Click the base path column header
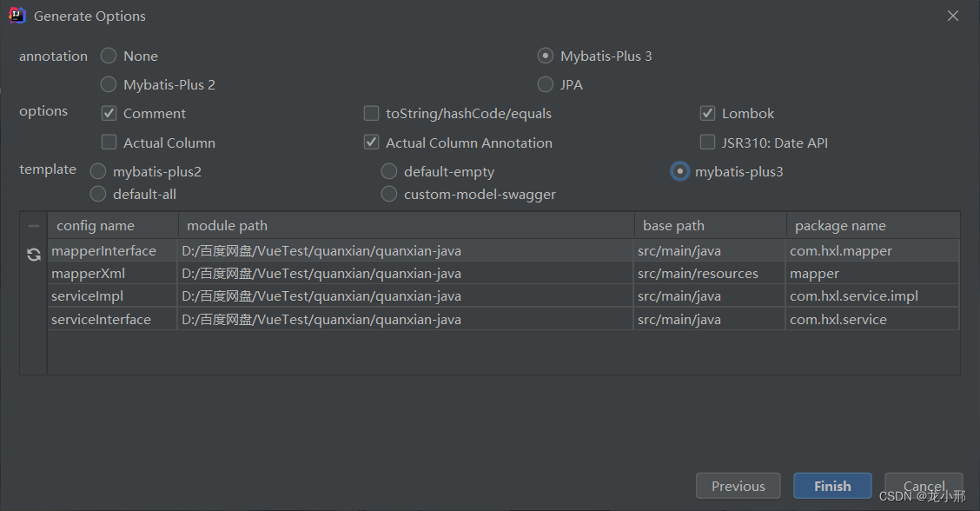 (710, 226)
